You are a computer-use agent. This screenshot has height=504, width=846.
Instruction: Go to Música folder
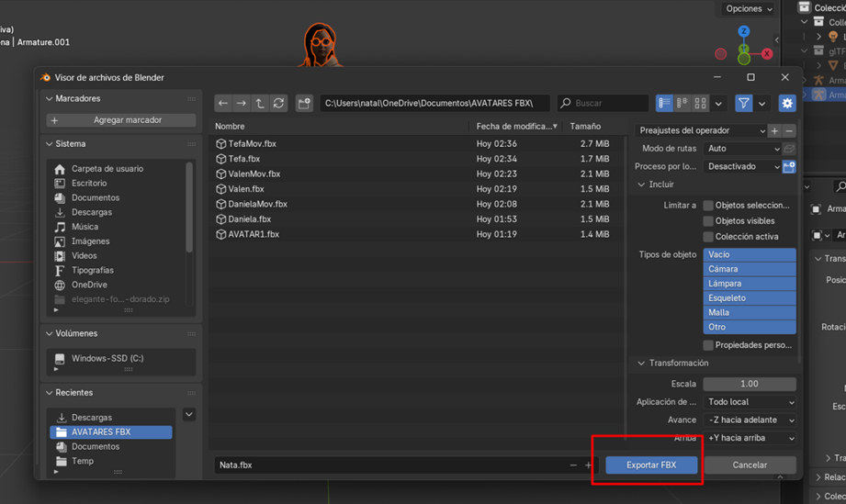[85, 227]
